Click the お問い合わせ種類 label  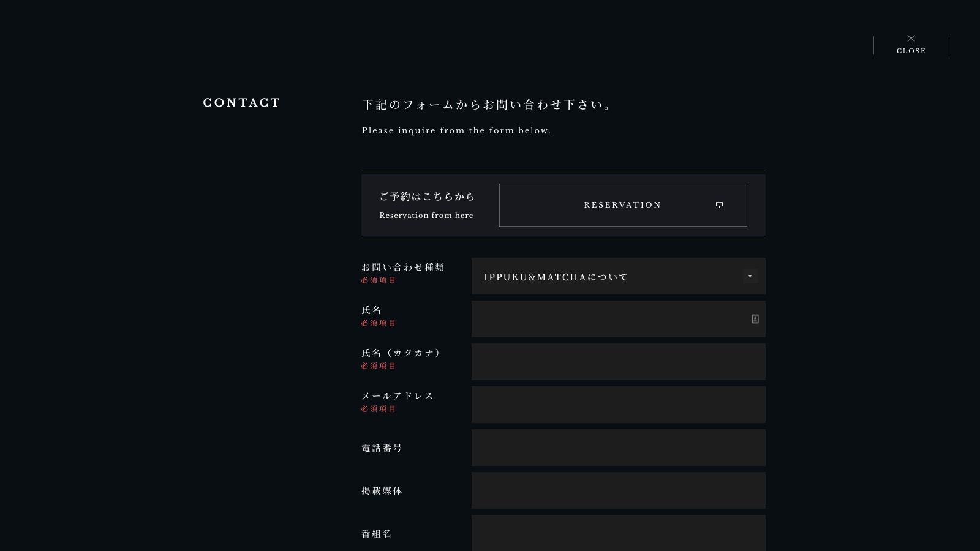coord(403,268)
